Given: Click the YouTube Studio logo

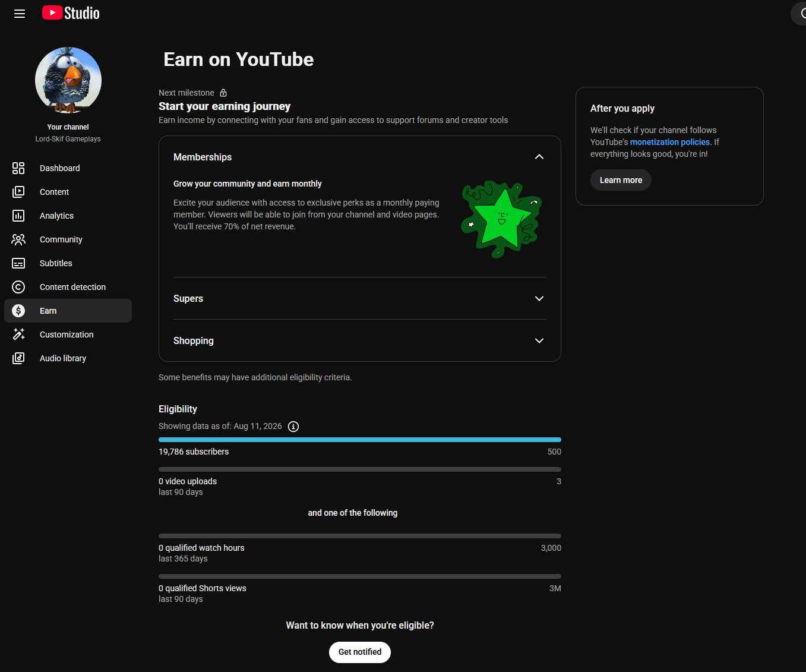Looking at the screenshot, I should click(x=71, y=13).
